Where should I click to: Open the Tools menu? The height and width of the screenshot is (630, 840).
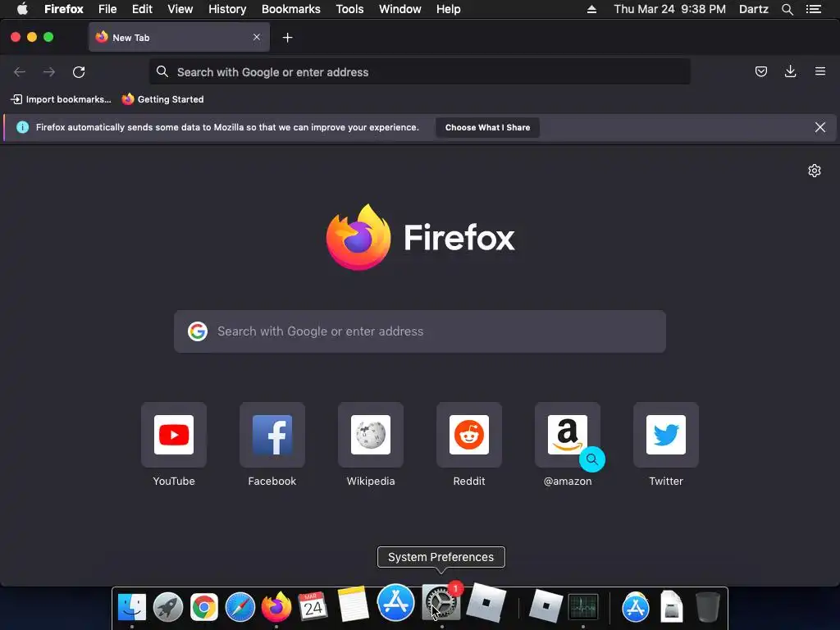349,9
